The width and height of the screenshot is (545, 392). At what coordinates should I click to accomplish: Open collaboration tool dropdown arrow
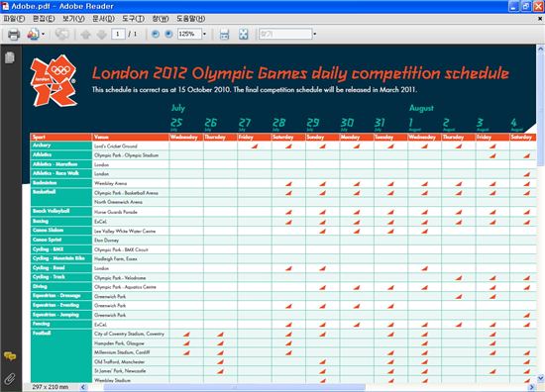point(43,35)
